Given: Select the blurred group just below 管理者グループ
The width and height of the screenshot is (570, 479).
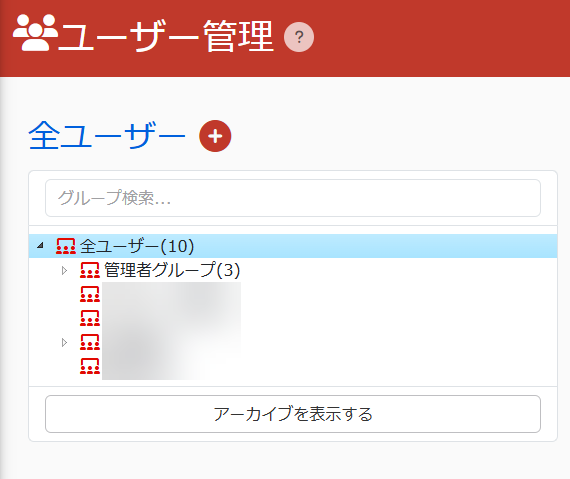Looking at the screenshot, I should [171, 294].
